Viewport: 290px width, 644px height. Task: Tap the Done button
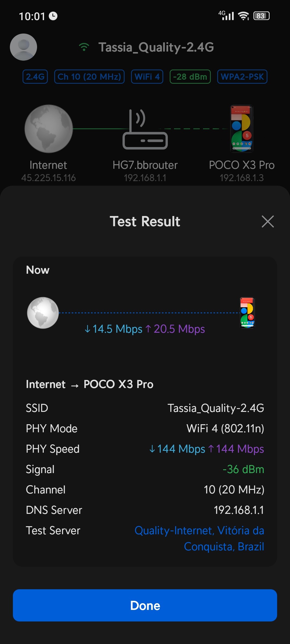(145, 605)
